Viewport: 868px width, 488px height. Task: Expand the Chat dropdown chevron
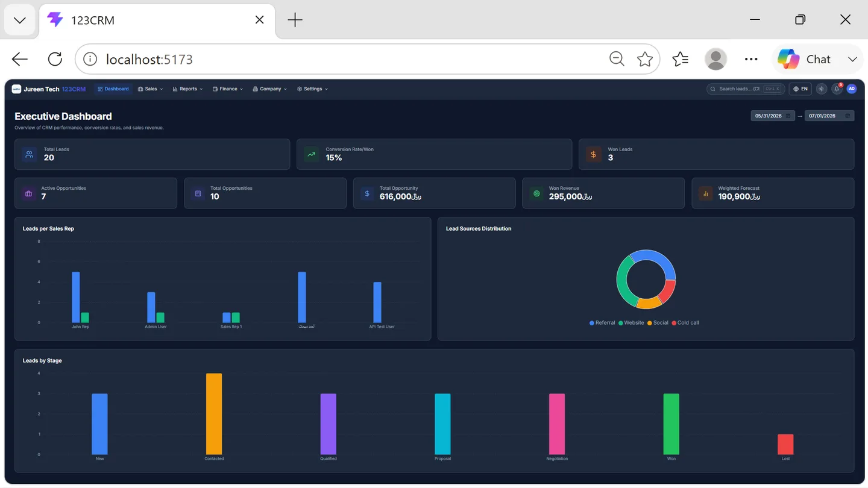(852, 59)
